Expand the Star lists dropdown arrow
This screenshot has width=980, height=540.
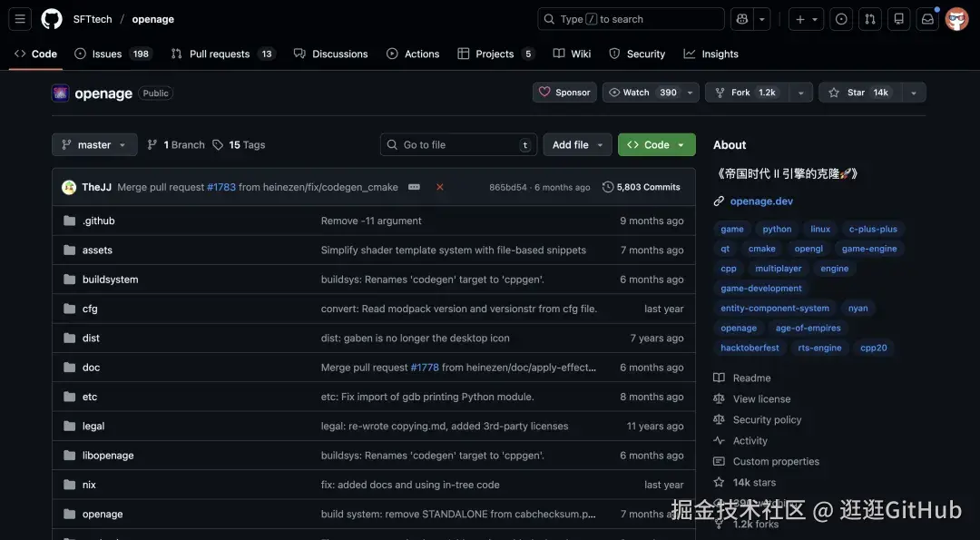tap(914, 93)
